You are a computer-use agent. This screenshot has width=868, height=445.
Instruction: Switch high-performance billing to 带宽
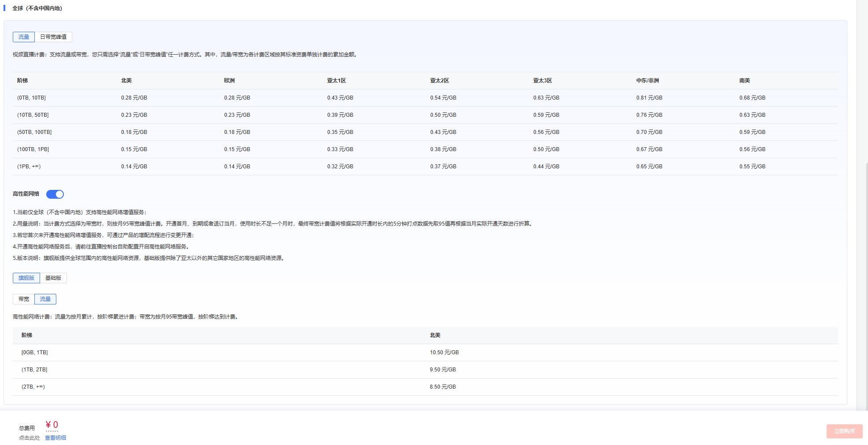coord(24,299)
